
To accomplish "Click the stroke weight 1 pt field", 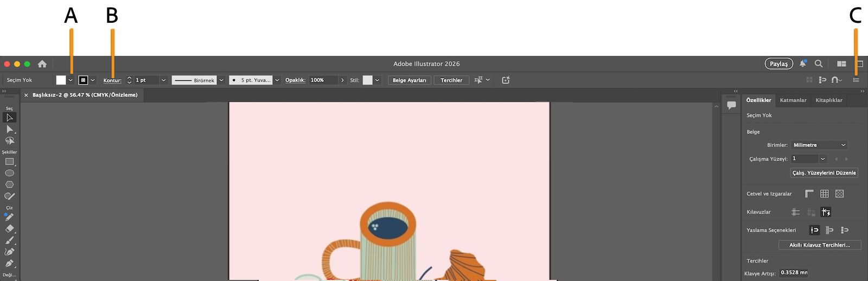I will coord(146,80).
